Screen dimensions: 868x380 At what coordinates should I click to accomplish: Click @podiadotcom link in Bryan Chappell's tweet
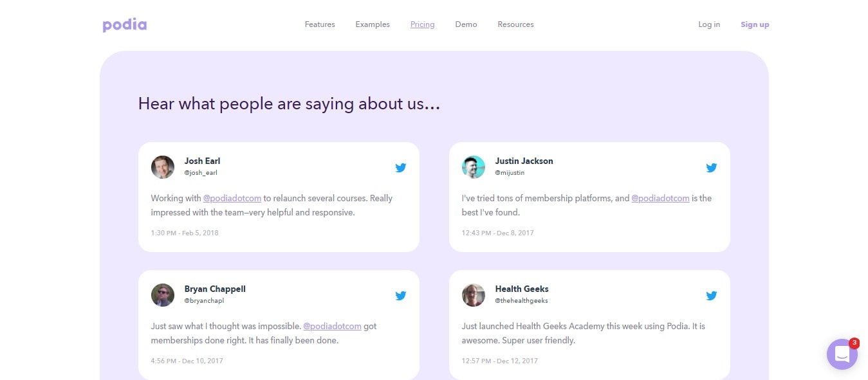point(332,326)
